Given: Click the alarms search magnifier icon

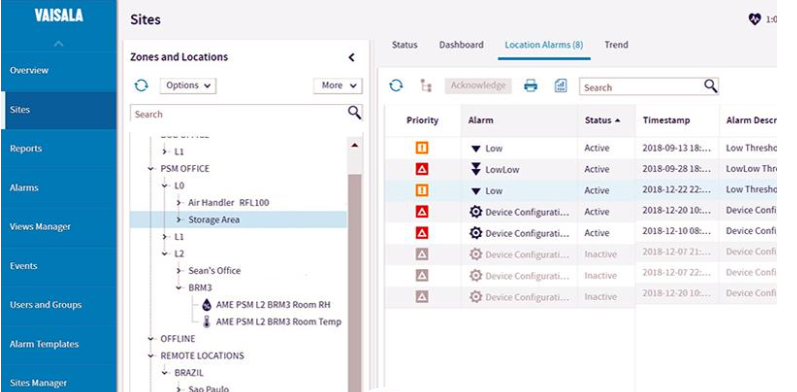Looking at the screenshot, I should [711, 86].
